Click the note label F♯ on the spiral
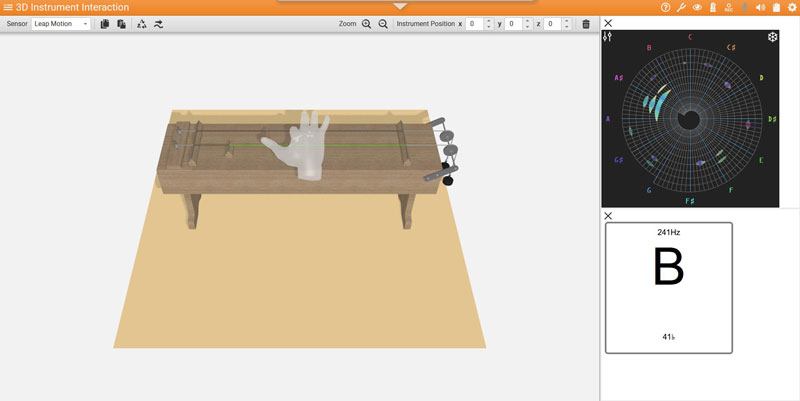Viewport: 800px width, 401px height. [690, 201]
